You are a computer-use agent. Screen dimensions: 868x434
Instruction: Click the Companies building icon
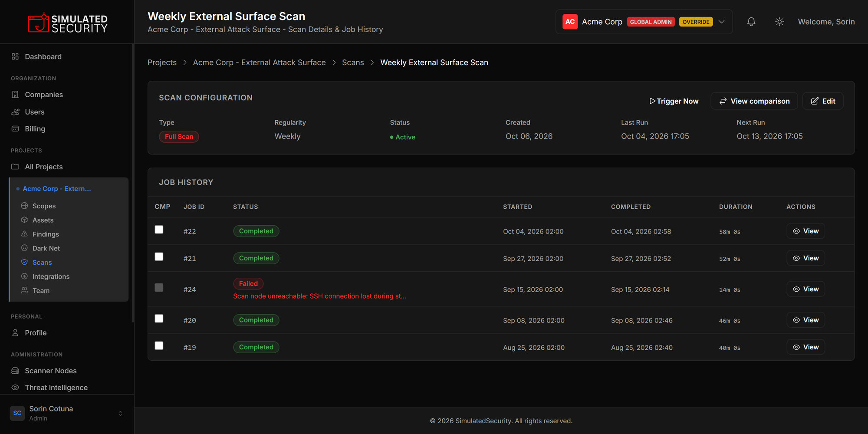pos(15,95)
